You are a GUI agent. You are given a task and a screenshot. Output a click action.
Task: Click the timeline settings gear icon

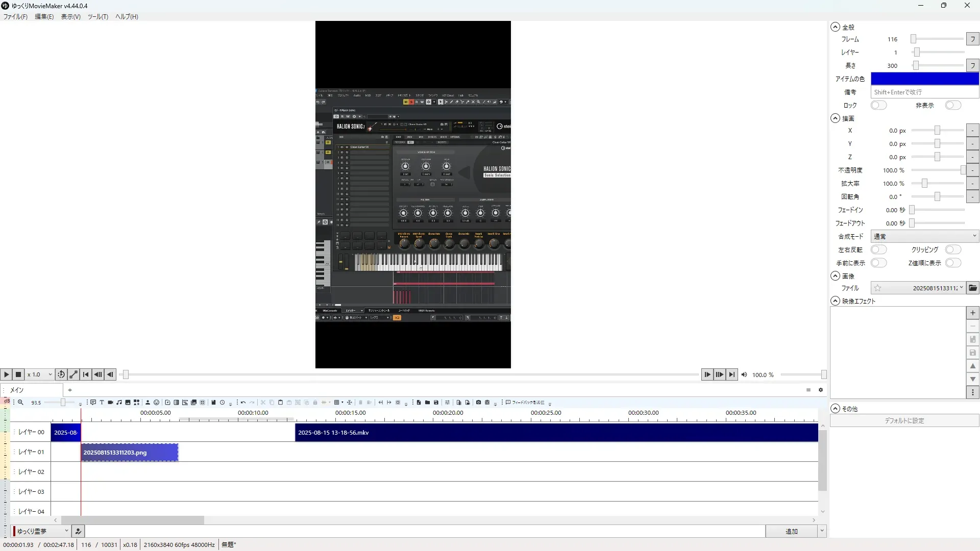pos(821,390)
